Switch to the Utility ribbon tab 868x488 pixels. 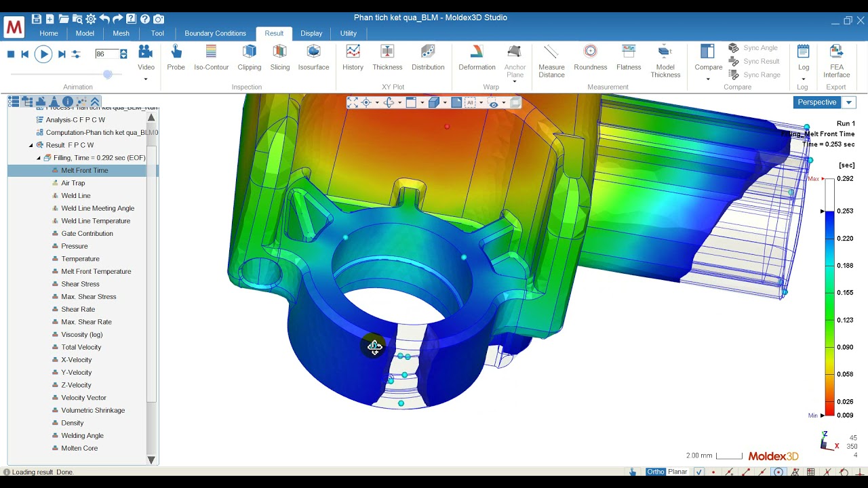[349, 33]
